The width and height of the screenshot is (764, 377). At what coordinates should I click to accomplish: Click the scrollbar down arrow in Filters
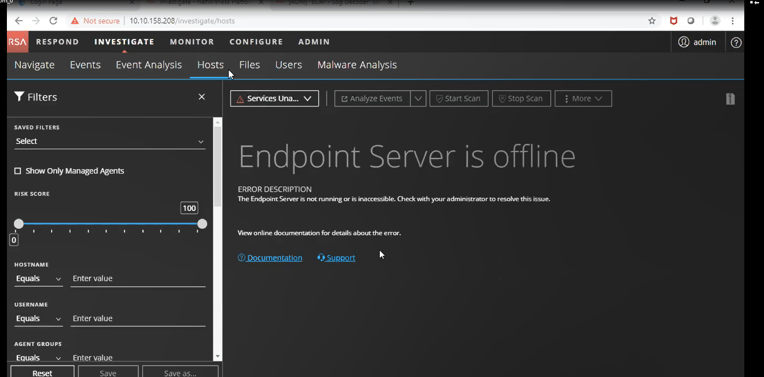[217, 356]
